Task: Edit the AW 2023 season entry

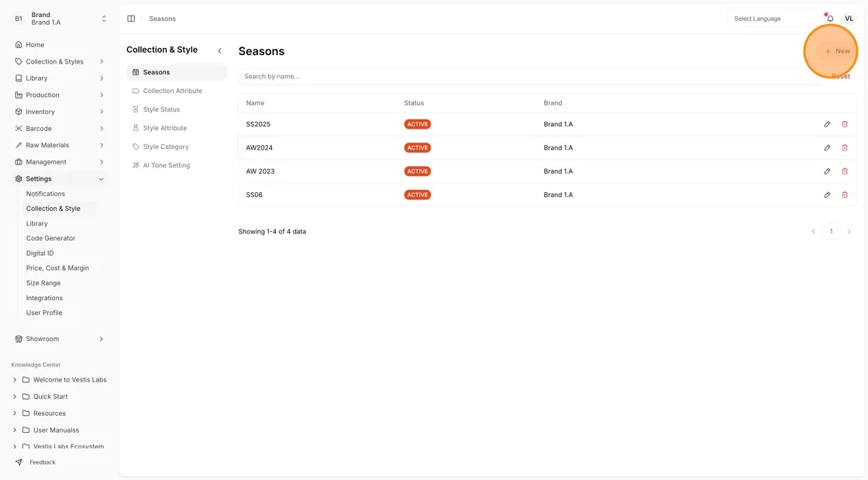Action: pos(827,171)
